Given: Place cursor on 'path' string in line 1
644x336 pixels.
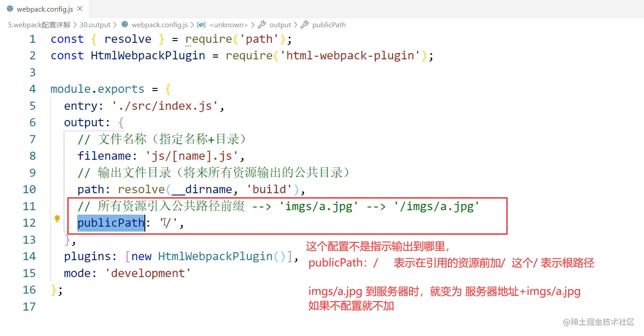Looking at the screenshot, I should (x=259, y=39).
